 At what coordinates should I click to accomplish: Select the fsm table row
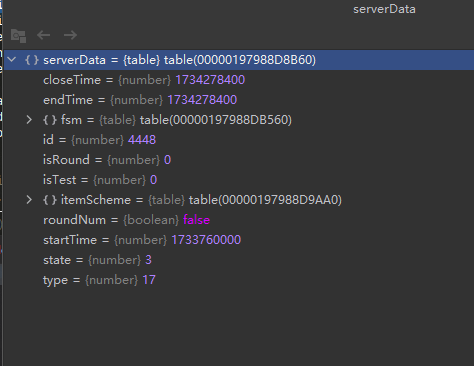[239, 120]
